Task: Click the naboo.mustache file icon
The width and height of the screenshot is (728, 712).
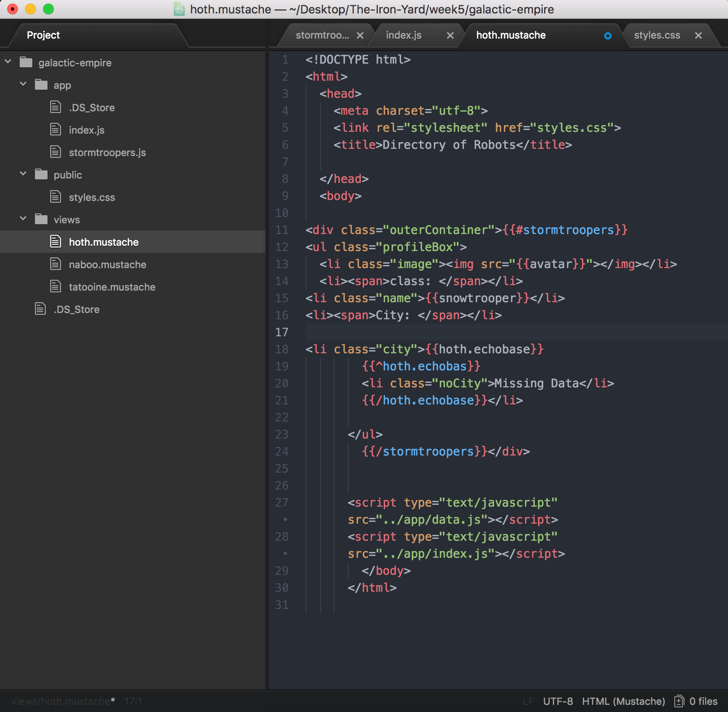Action: [x=56, y=264]
